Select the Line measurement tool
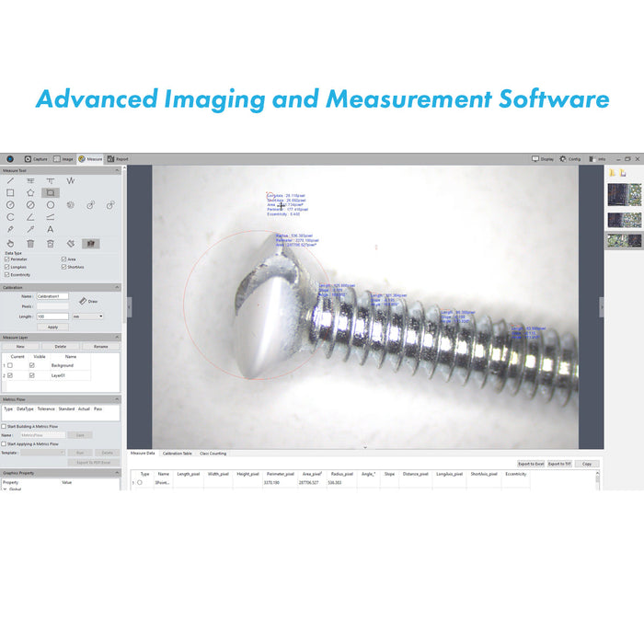This screenshot has width=644, height=644. (10, 180)
